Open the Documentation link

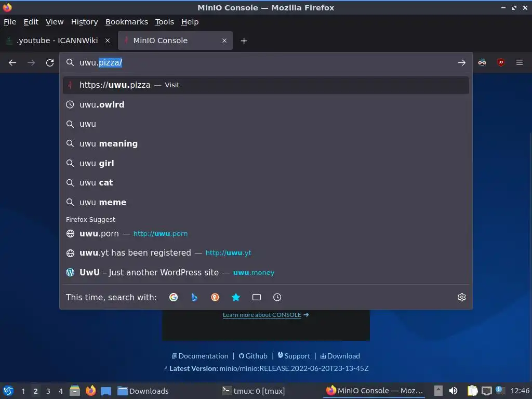click(200, 356)
